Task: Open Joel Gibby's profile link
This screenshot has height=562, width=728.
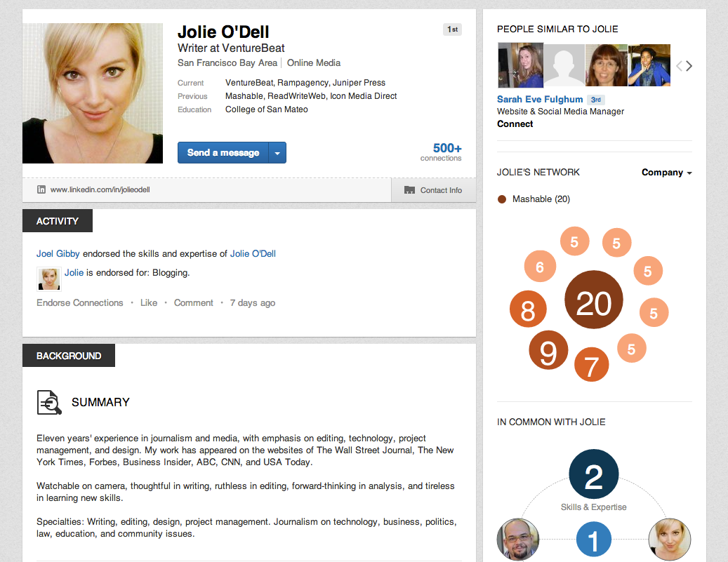Action: pos(58,253)
